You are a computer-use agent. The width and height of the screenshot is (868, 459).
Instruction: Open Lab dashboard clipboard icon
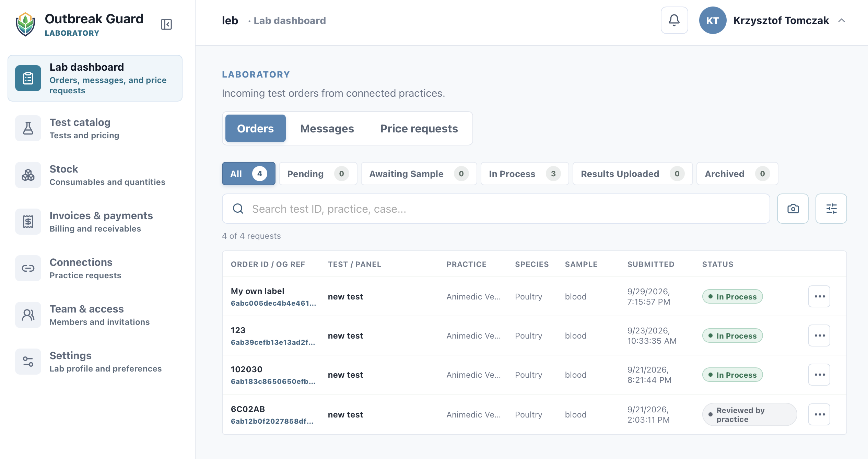tap(28, 78)
